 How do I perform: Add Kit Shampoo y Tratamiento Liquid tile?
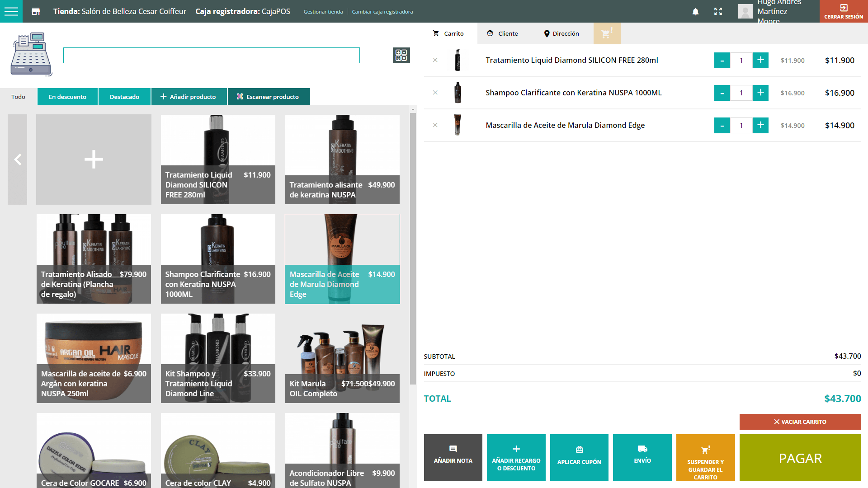point(218,358)
